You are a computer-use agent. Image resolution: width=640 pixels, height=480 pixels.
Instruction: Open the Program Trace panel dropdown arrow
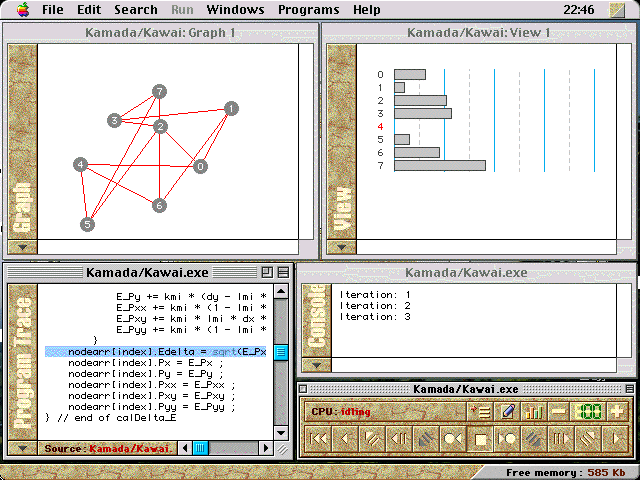pyautogui.click(x=22, y=448)
